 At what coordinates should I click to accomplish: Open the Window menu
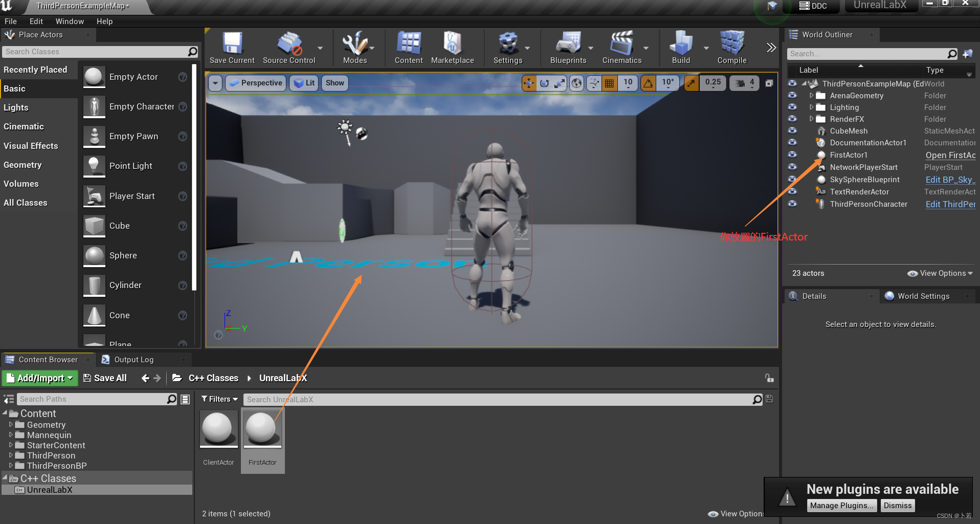[x=70, y=21]
